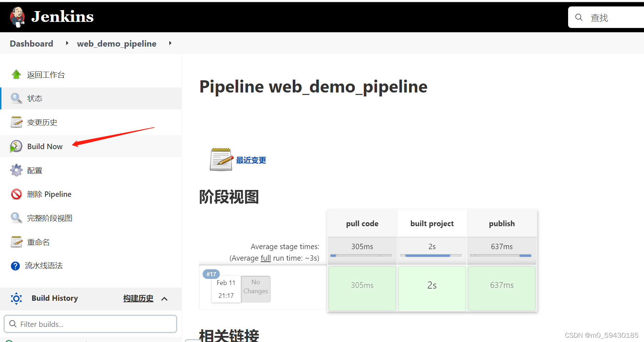The image size is (644, 342).
Task: Click the 查找 search box in header
Action: point(606,17)
